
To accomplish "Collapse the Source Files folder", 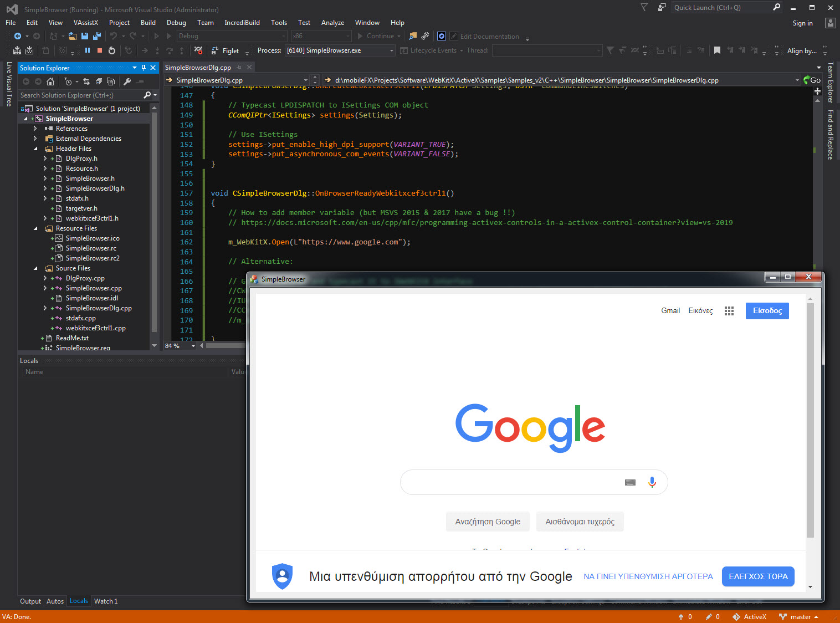I will 35,268.
